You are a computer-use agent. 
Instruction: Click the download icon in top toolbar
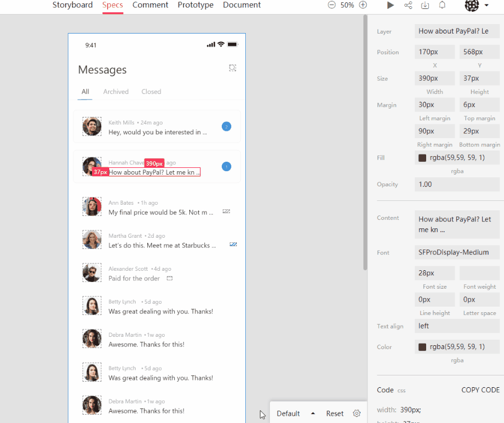click(x=425, y=5)
